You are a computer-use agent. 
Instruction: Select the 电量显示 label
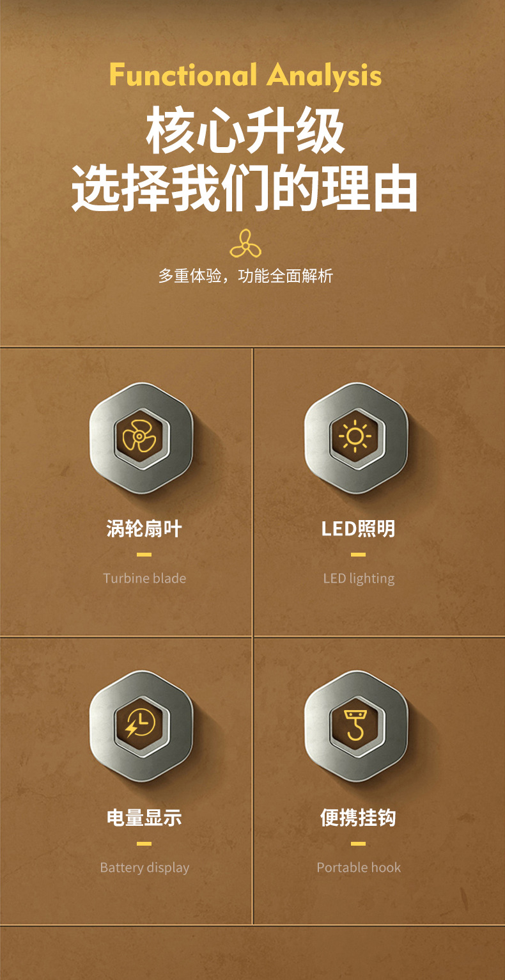(144, 818)
